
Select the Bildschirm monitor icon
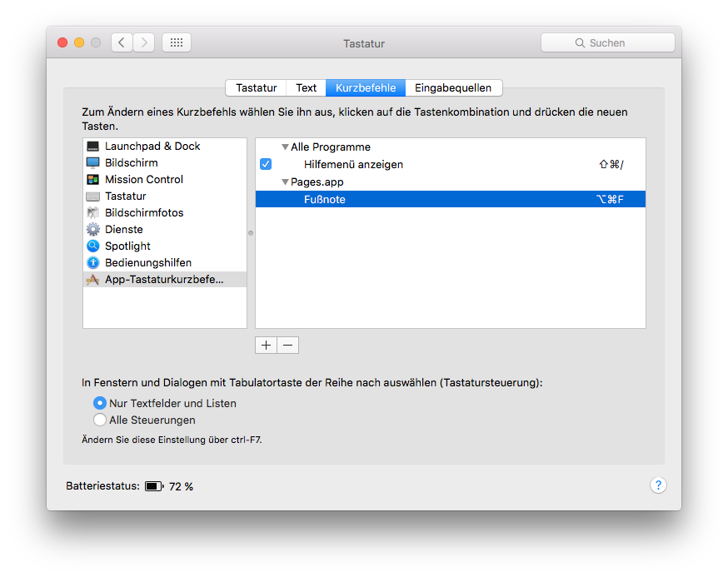point(92,163)
